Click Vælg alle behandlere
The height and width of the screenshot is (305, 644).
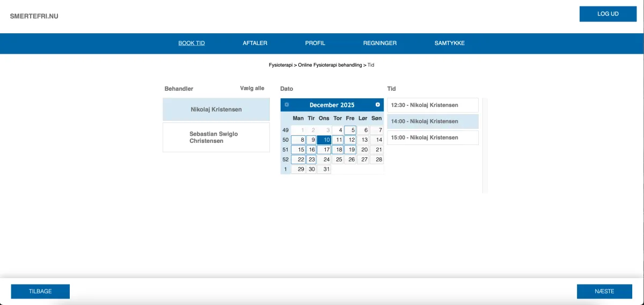(x=252, y=88)
